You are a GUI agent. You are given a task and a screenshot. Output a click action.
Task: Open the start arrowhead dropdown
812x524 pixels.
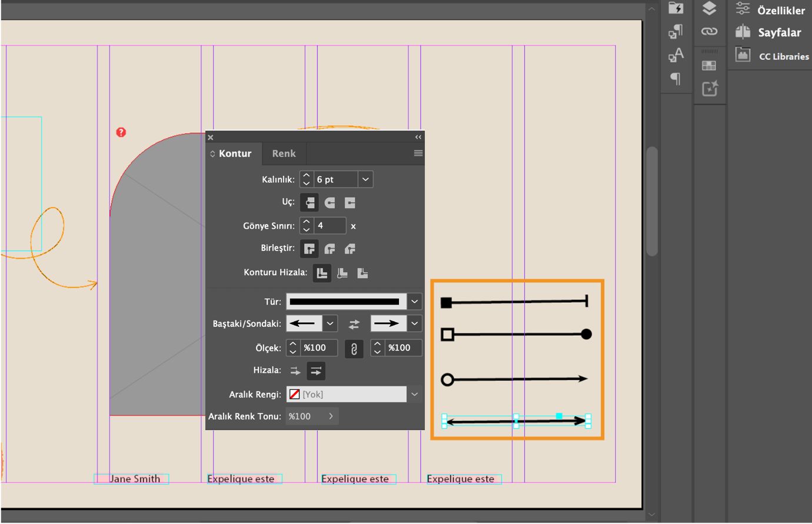coord(330,323)
